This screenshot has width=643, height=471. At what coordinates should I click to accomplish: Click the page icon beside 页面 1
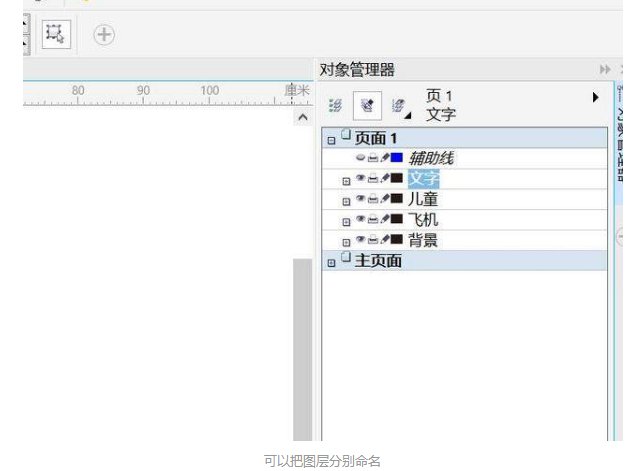pos(346,134)
